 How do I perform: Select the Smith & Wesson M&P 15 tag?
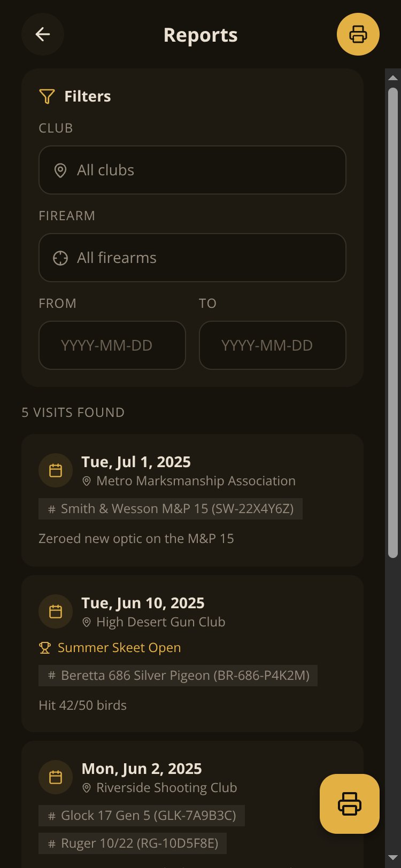click(x=171, y=509)
